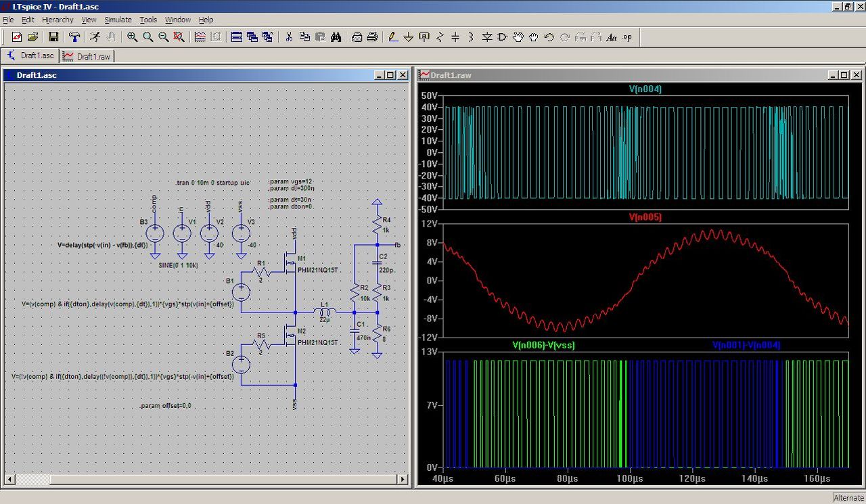Choose the Capacitor component tool
This screenshot has height=504, width=866.
(455, 37)
